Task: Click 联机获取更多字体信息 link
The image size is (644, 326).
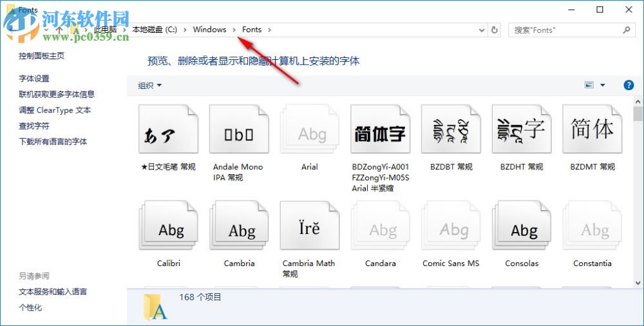Action: 57,94
